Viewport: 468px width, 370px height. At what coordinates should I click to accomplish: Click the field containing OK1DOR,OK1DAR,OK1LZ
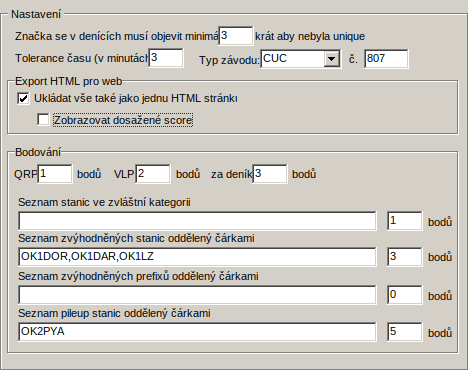[197, 257]
